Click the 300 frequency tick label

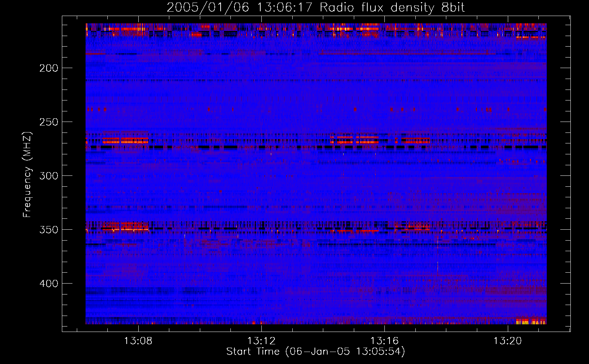point(49,176)
